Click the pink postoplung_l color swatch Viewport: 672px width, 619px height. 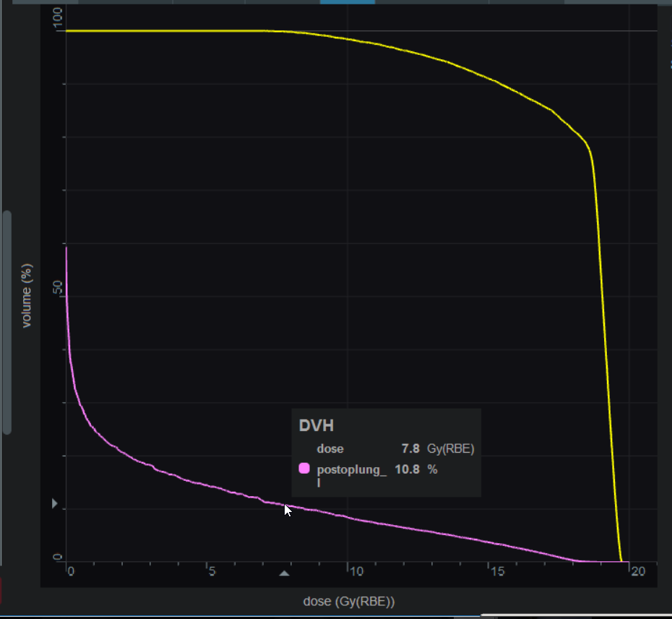304,469
